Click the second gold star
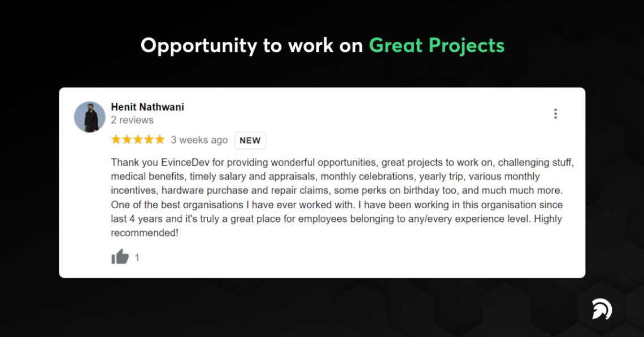The image size is (644, 337). point(127,139)
